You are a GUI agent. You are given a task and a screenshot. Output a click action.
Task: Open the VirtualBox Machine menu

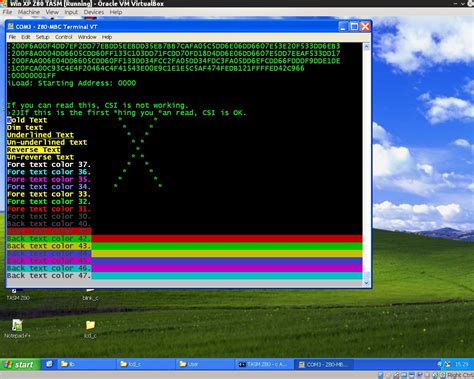29,12
